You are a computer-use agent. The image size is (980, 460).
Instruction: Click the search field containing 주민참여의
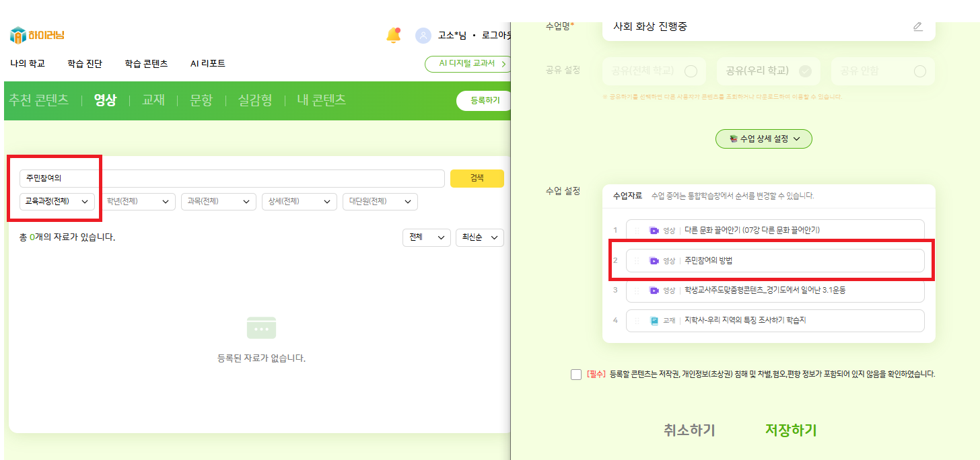[232, 178]
